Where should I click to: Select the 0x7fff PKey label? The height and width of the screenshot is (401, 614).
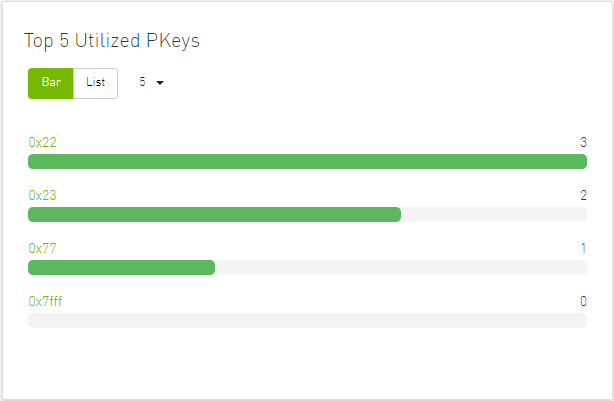tap(46, 301)
